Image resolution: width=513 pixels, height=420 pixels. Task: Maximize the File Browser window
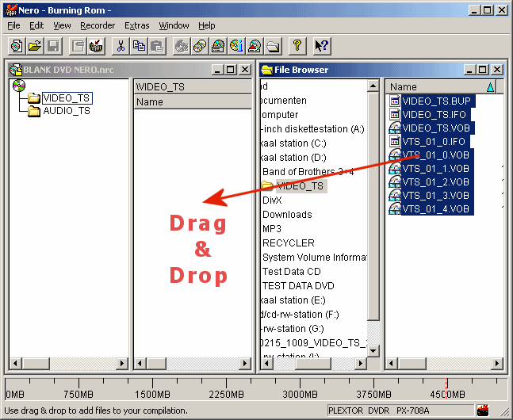click(483, 70)
